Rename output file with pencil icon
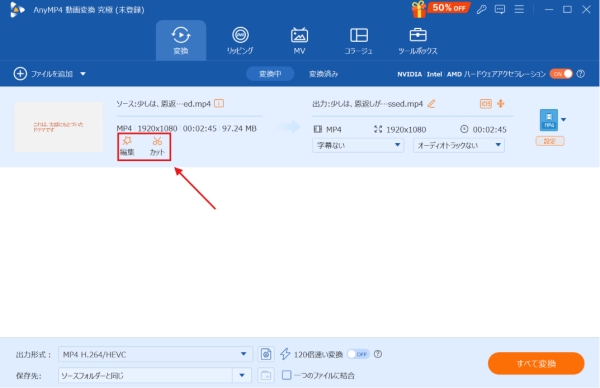 (432, 103)
